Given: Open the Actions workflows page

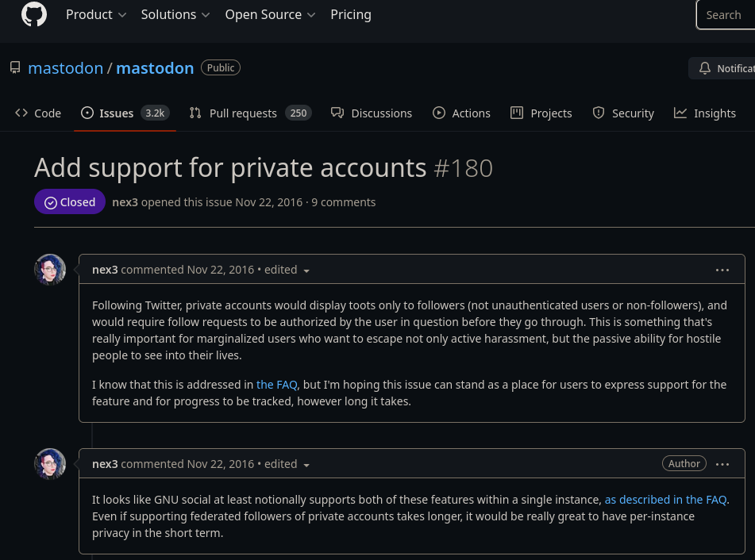Looking at the screenshot, I should (460, 113).
